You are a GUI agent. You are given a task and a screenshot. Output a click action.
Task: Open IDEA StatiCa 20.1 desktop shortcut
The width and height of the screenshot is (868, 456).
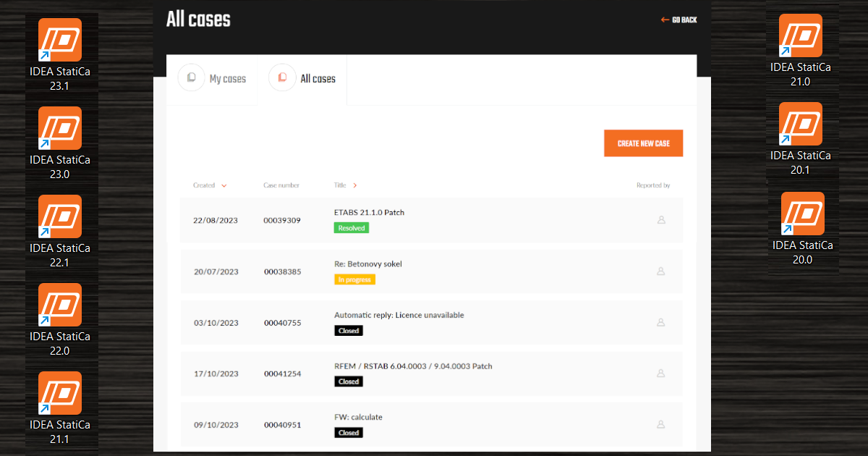[801, 139]
